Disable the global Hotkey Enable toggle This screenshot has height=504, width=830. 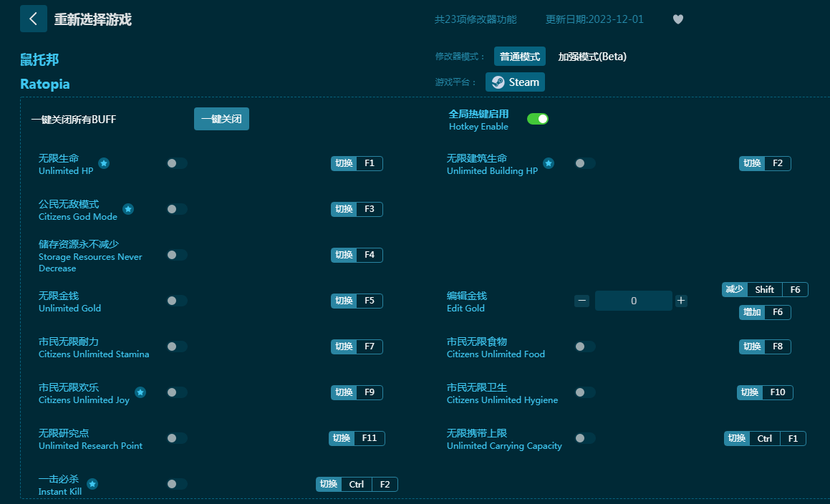537,119
